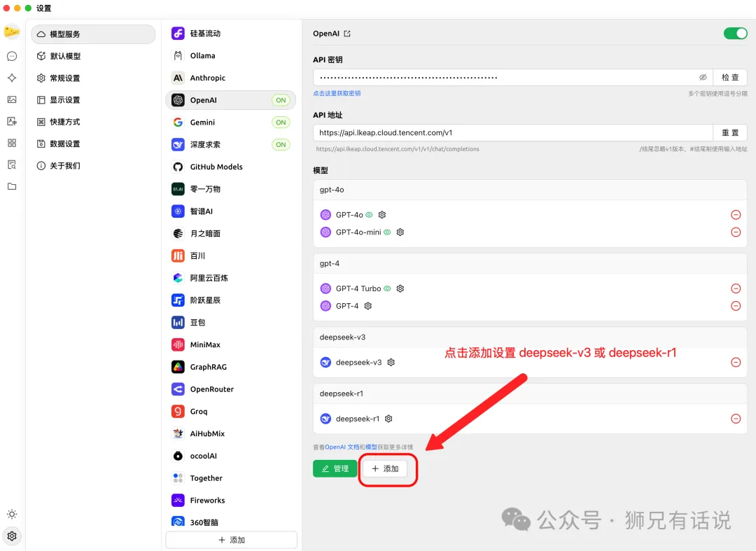756x551 pixels.
Task: Select the Ollama provider
Action: [x=230, y=56]
